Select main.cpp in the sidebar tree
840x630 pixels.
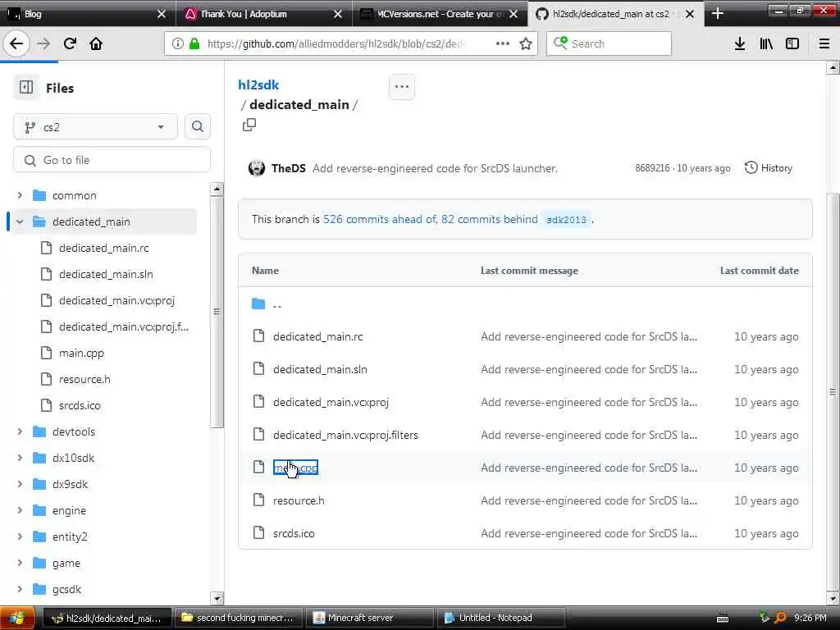81,353
